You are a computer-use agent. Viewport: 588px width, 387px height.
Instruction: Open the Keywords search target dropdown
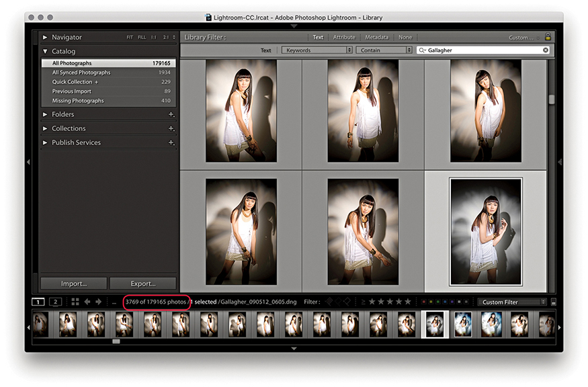tap(317, 50)
